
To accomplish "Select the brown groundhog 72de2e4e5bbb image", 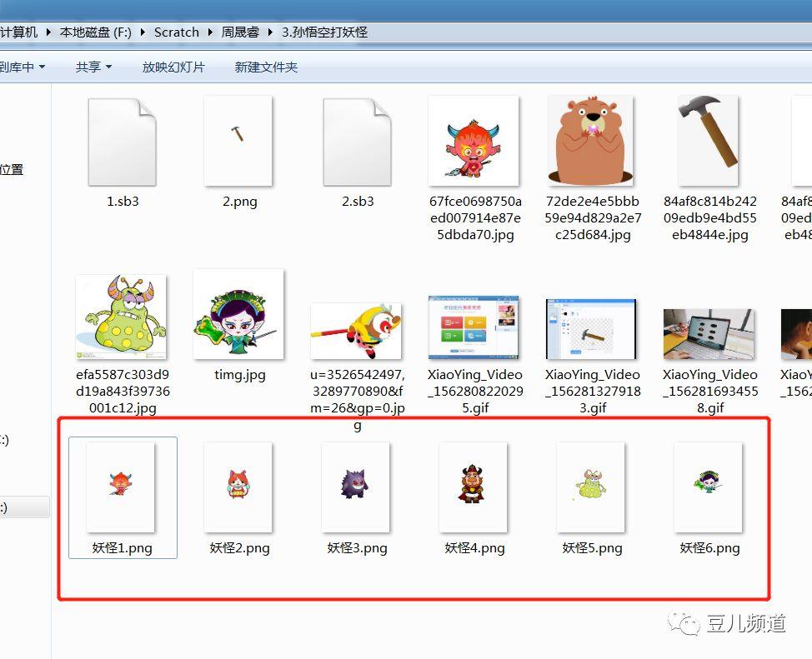I will click(x=591, y=141).
